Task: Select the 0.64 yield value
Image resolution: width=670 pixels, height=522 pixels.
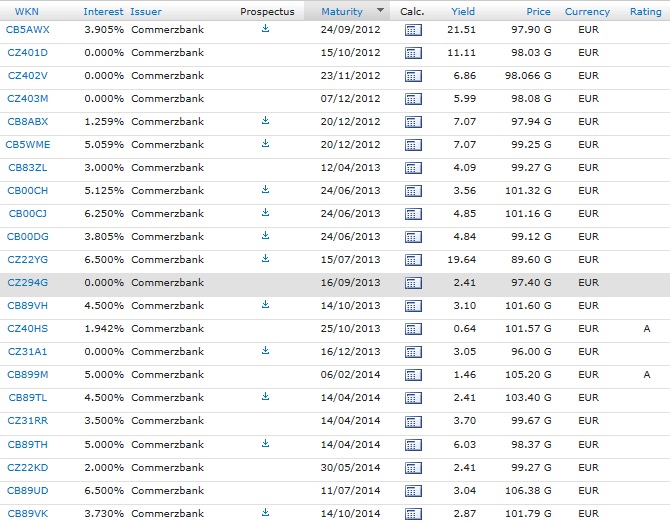Action: click(x=465, y=328)
